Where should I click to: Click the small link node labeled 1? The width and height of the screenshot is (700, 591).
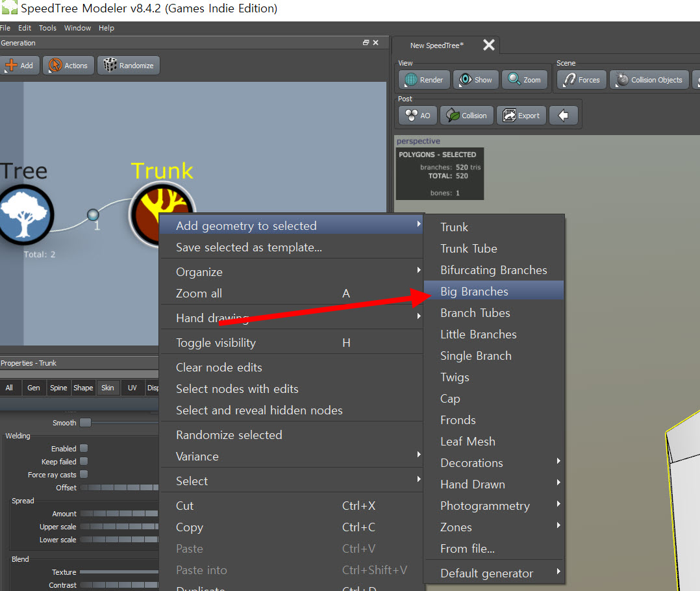pyautogui.click(x=93, y=215)
